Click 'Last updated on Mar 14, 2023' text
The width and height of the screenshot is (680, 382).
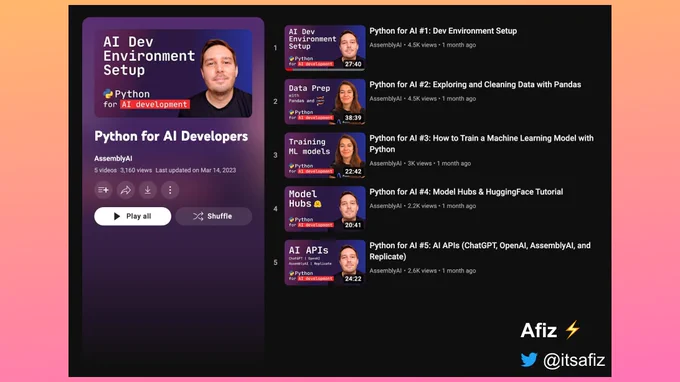point(196,170)
